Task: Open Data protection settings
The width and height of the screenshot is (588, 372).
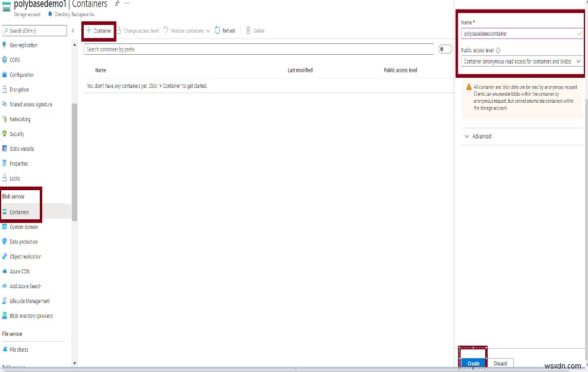Action: pyautogui.click(x=23, y=242)
